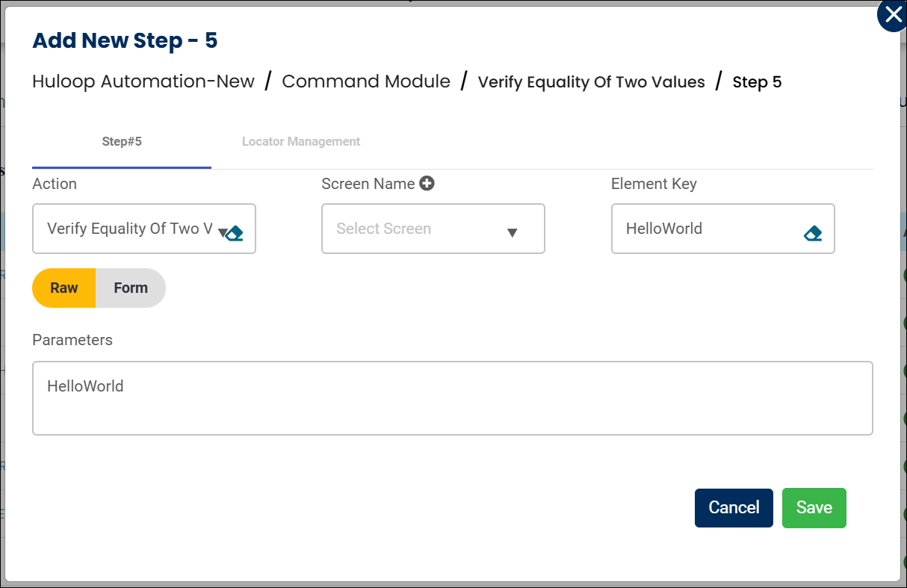Image resolution: width=907 pixels, height=588 pixels.
Task: Select the Step#5 tab
Action: 122,141
